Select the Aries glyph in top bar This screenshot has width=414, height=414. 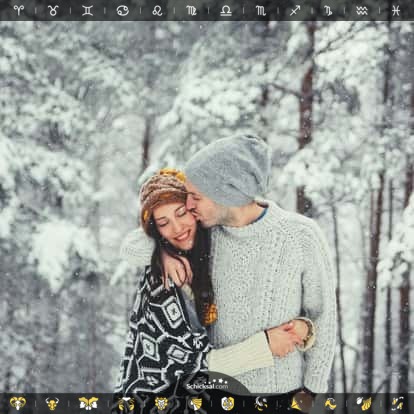pos(19,10)
